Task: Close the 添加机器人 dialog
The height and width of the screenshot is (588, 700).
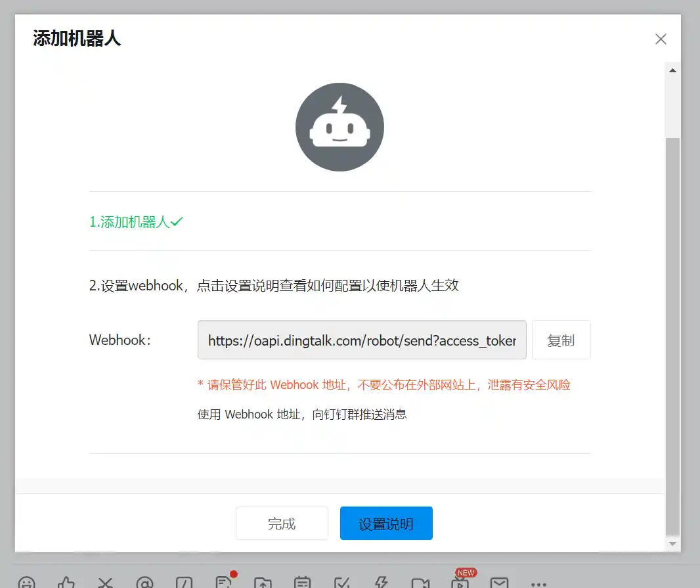Action: 661,39
